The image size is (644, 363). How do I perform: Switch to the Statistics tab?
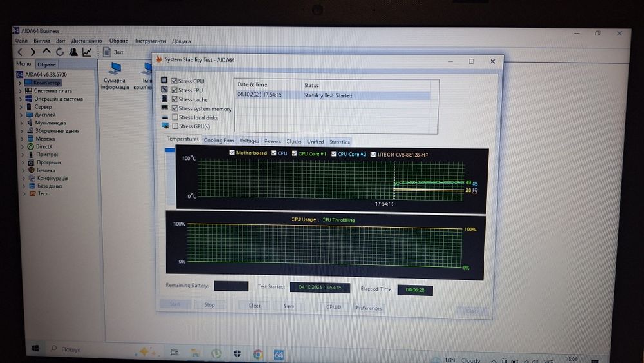pyautogui.click(x=339, y=142)
